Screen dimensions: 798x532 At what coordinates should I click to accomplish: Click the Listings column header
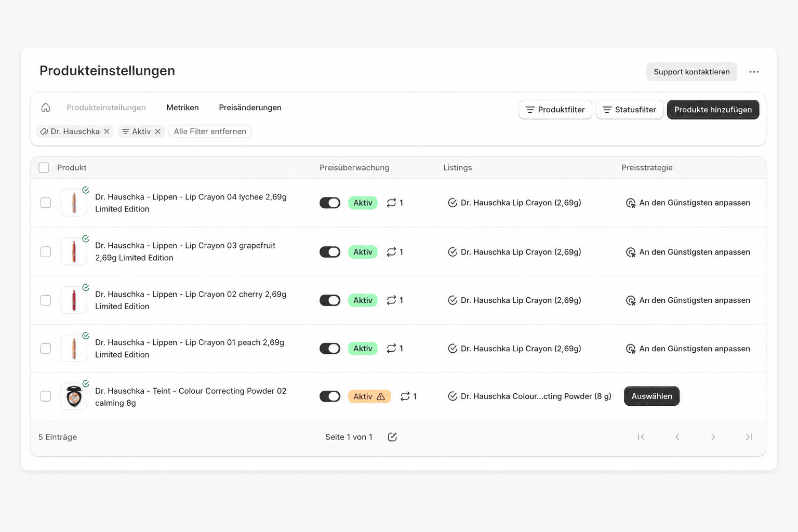pos(458,168)
